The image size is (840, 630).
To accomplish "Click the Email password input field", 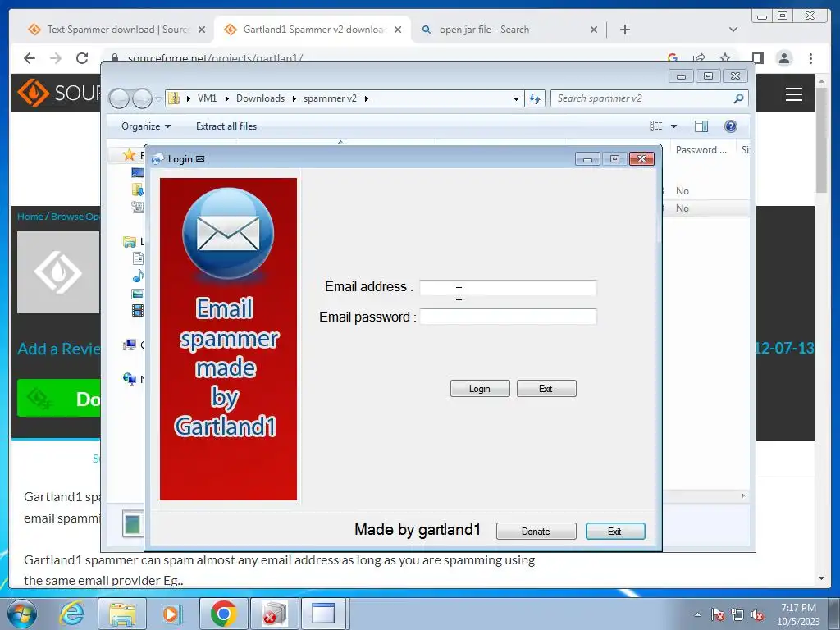I will (x=508, y=317).
